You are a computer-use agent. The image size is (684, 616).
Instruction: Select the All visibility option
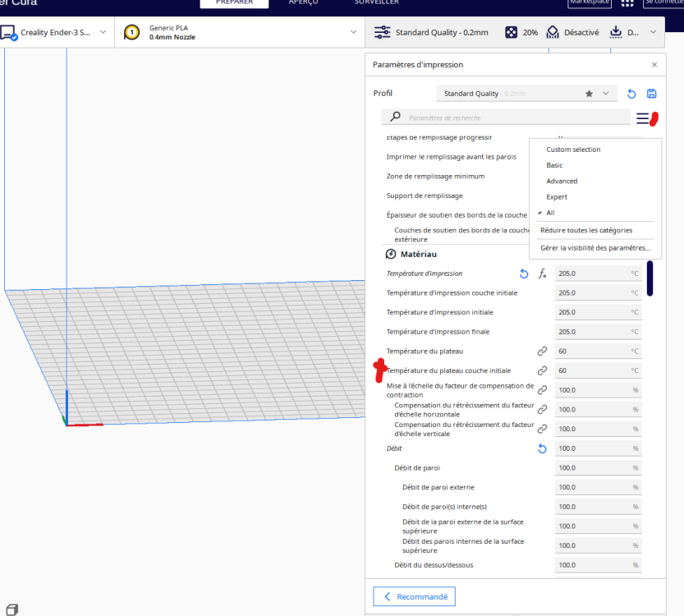click(x=550, y=213)
